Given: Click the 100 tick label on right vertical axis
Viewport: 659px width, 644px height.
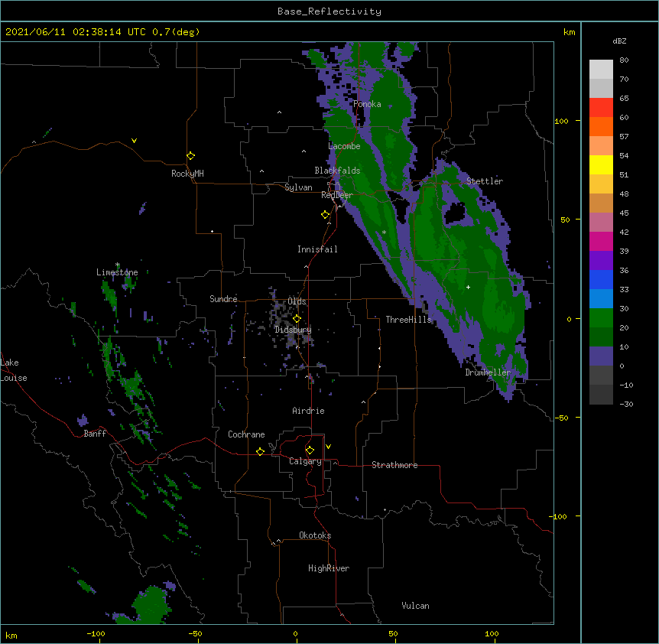Looking at the screenshot, I should pos(561,122).
